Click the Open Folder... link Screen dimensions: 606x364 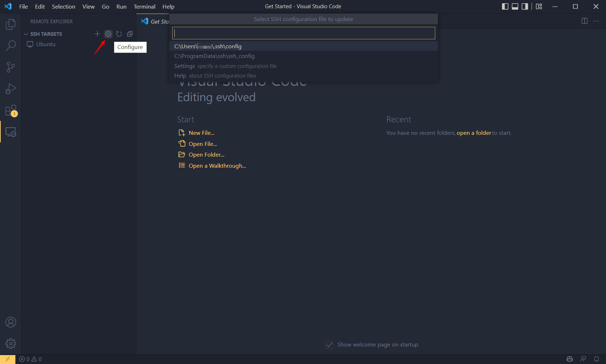click(x=207, y=155)
